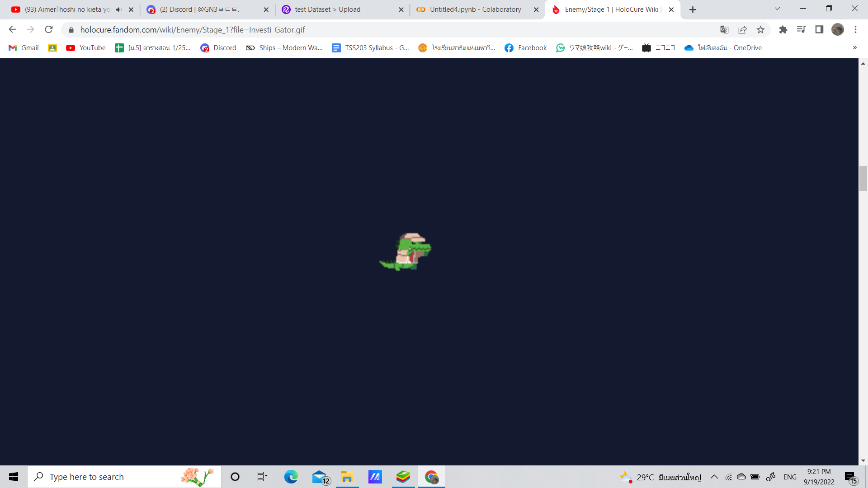Open Chrome three-dot menu

pyautogui.click(x=855, y=30)
